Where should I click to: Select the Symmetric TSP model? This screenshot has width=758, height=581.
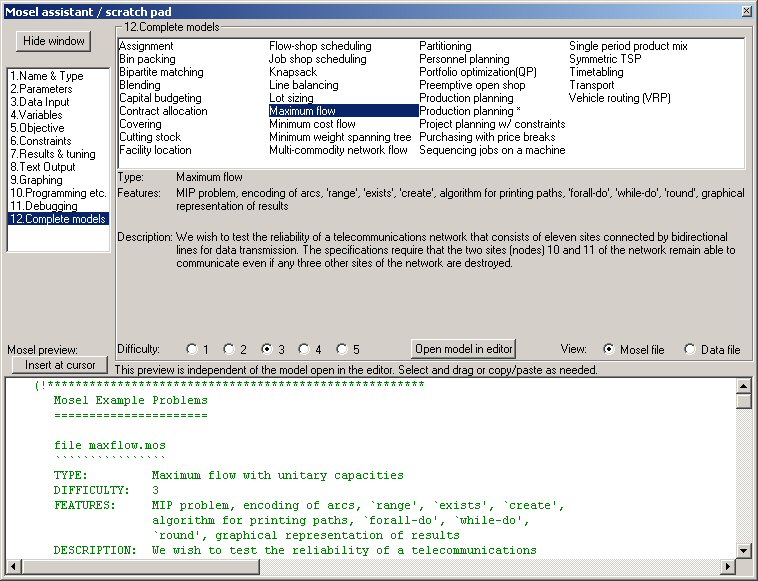(605, 59)
